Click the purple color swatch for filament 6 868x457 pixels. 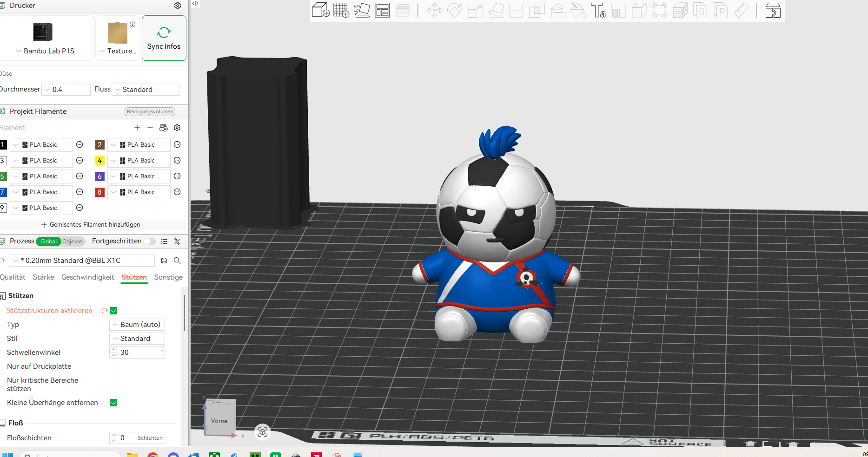point(99,176)
